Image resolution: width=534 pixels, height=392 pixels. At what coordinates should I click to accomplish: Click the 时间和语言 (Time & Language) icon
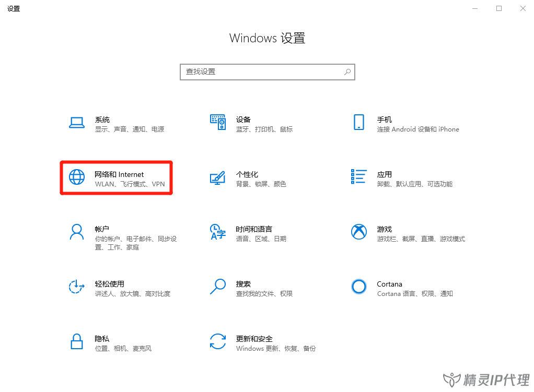(x=218, y=232)
